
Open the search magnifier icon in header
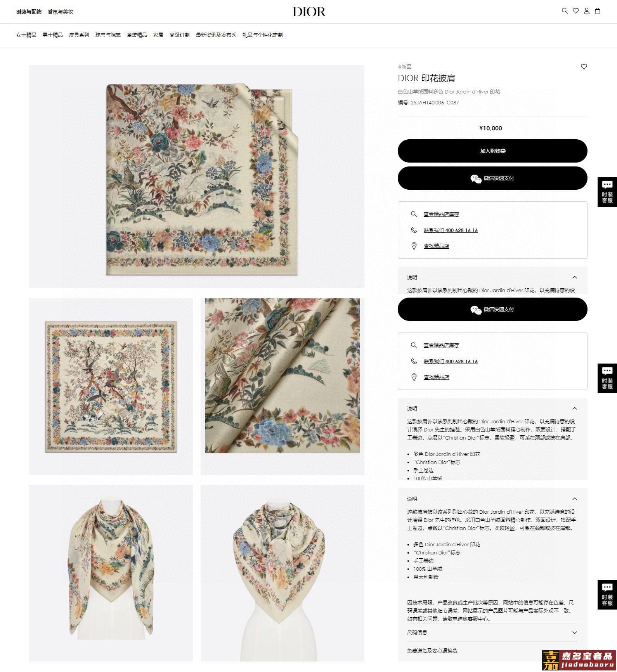click(x=565, y=11)
